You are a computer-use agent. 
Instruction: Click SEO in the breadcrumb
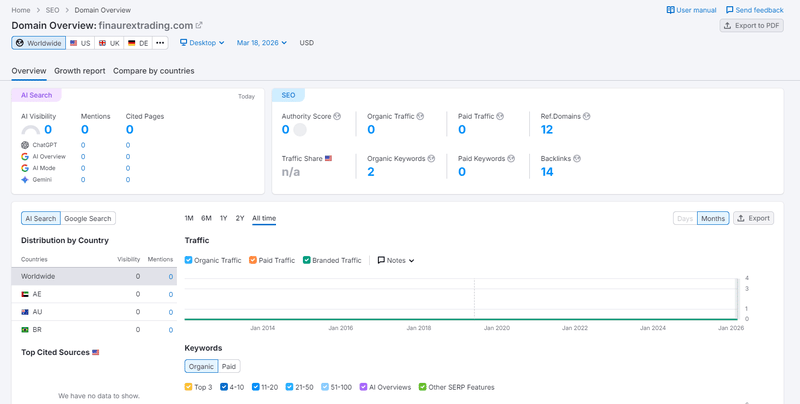tap(53, 10)
